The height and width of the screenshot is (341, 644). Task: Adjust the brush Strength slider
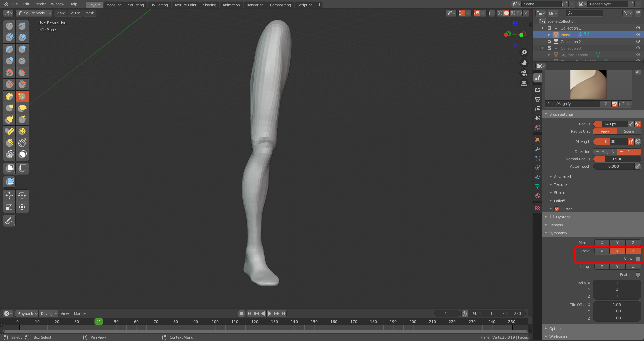coord(610,141)
